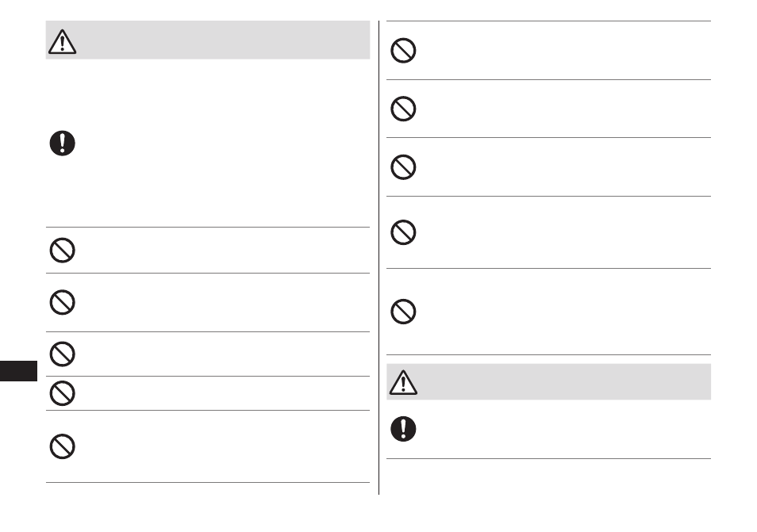
Task: Click the black tab marker on the left page edge
Action: click(x=18, y=371)
